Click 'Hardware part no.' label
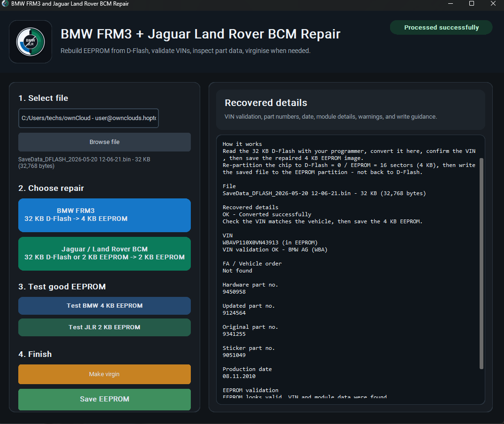Screen dimensions: 504x424 click(250, 285)
